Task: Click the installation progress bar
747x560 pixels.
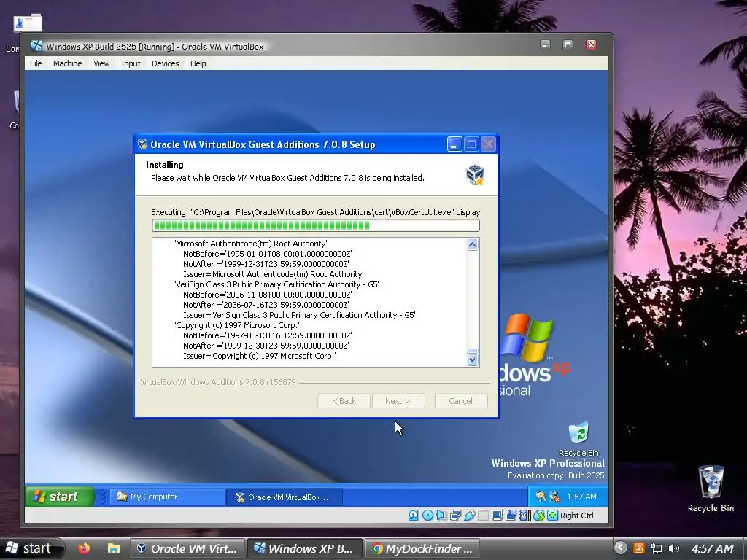Action: [x=315, y=225]
